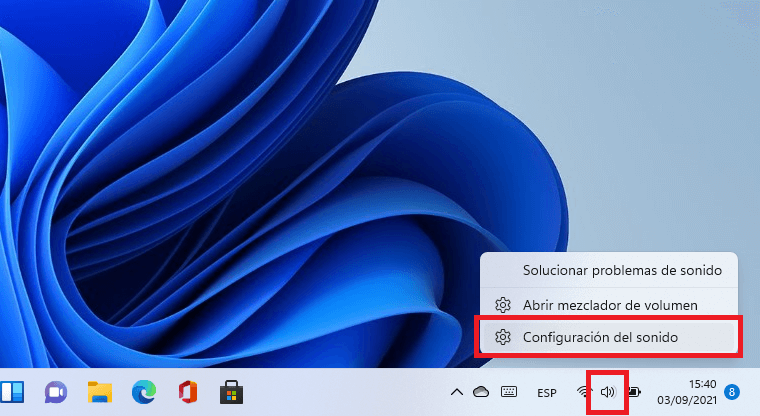This screenshot has height=416, width=760.
Task: Switch input language via ESP indicator
Action: click(x=547, y=393)
